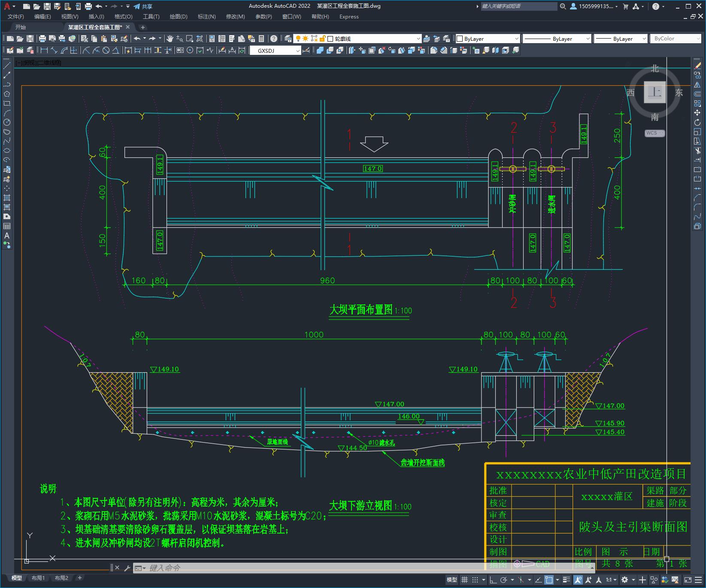Open the 修改(M) menu
Screen dimensions: 706x588
pos(235,17)
